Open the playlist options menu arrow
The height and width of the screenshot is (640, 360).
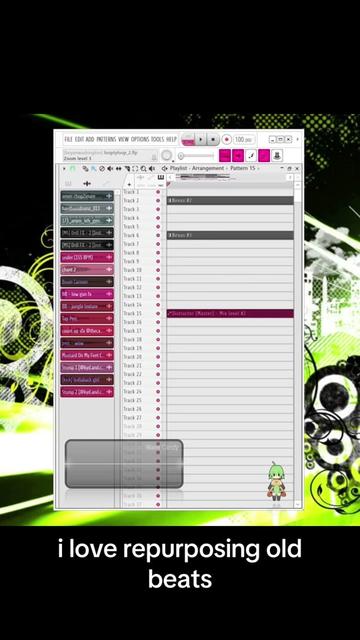click(x=64, y=168)
